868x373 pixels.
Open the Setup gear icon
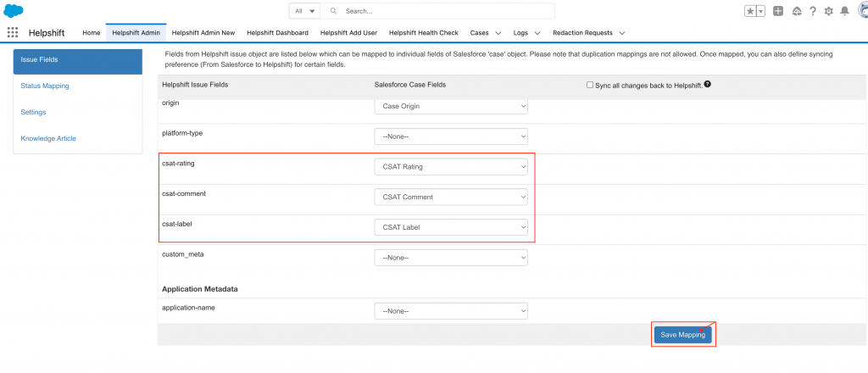(x=828, y=11)
